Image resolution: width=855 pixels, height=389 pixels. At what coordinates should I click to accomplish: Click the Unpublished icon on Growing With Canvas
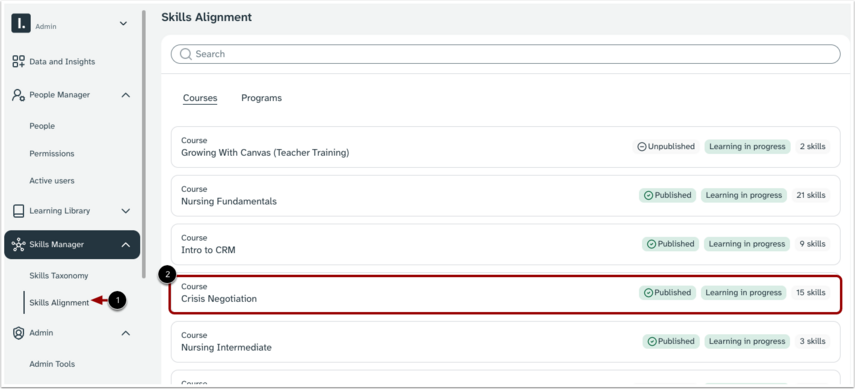[x=642, y=147]
